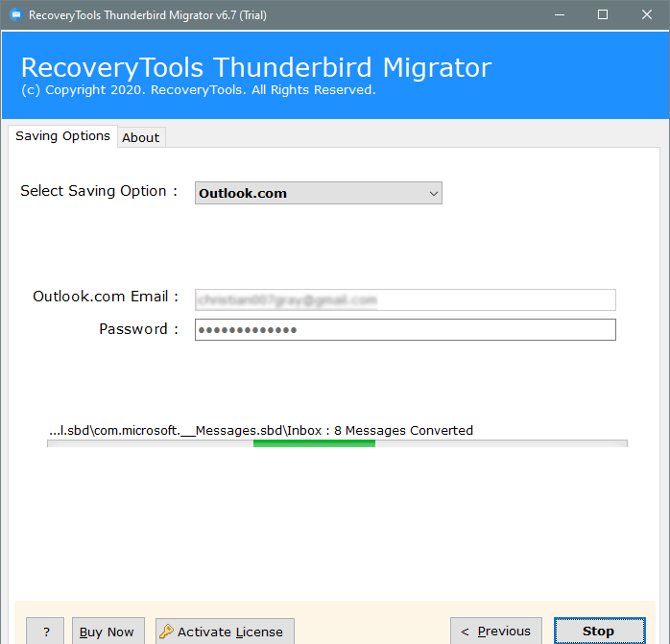This screenshot has height=644, width=670.
Task: Open the Saving Options tab
Action: (x=62, y=136)
